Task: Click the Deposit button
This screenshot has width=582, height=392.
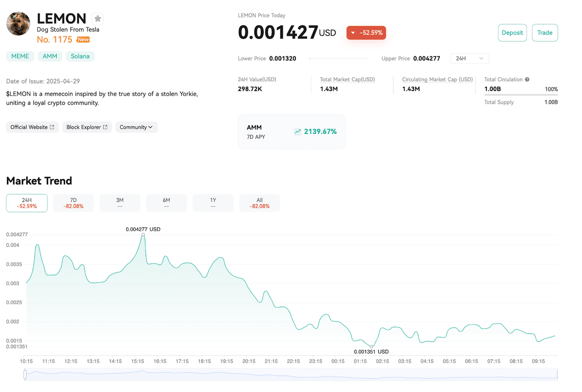Action: tap(512, 33)
